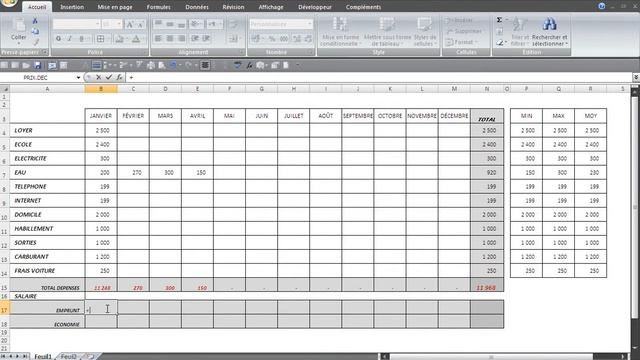Open the Affichage tab
The image size is (640, 360).
[271, 7]
